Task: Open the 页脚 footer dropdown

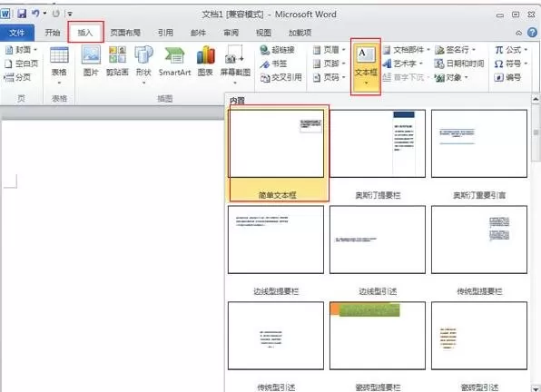Action: pos(330,64)
